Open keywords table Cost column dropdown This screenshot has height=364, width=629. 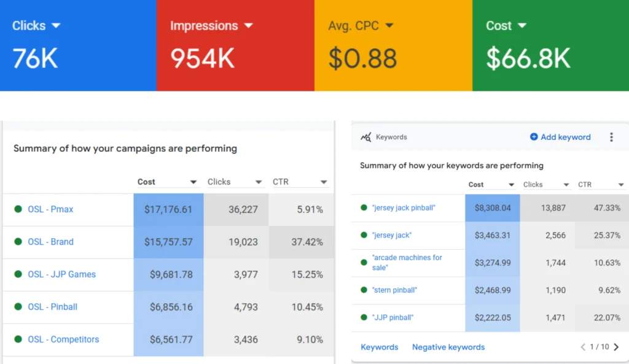click(511, 185)
